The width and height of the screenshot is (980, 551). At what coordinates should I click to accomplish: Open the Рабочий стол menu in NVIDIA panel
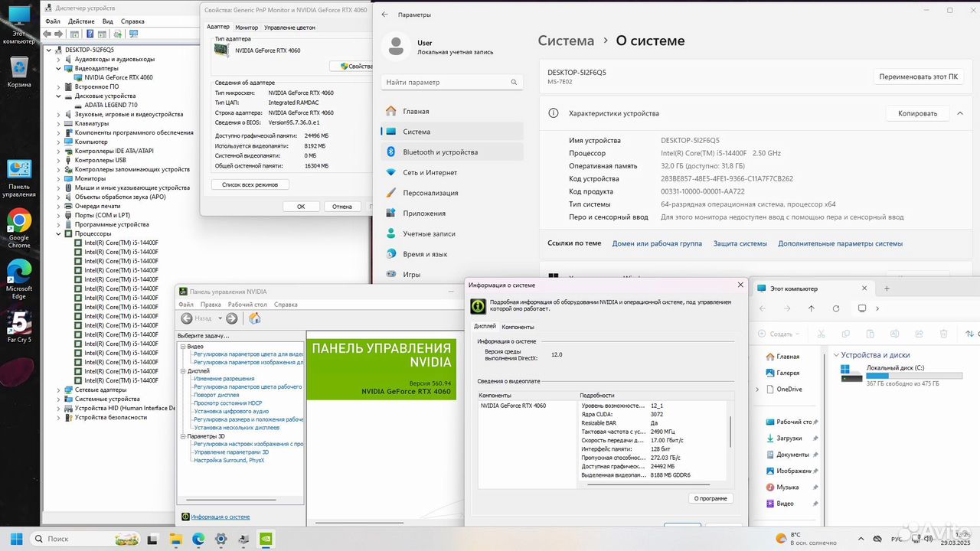(247, 305)
